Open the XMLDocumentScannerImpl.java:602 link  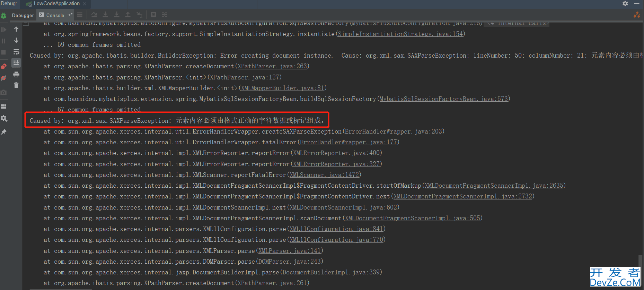pyautogui.click(x=343, y=207)
